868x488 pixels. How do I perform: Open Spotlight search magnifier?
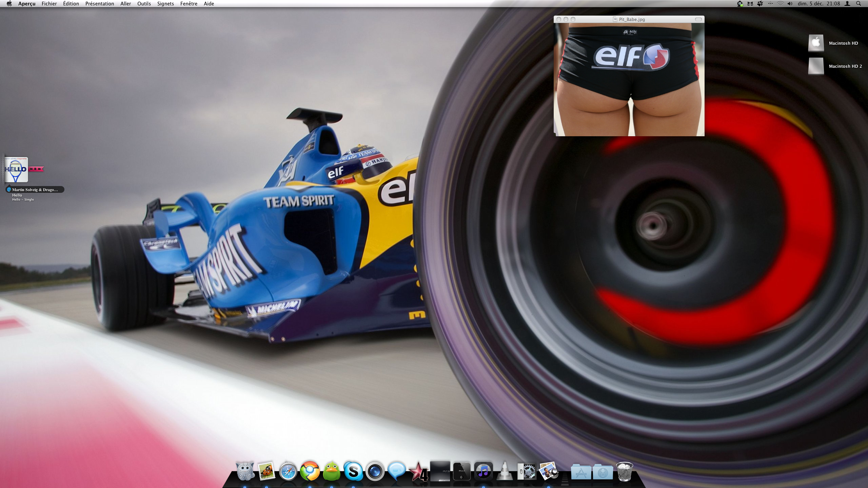point(859,4)
